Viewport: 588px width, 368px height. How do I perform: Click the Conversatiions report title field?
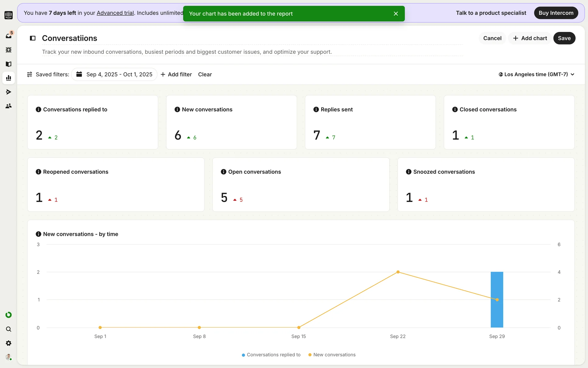70,38
